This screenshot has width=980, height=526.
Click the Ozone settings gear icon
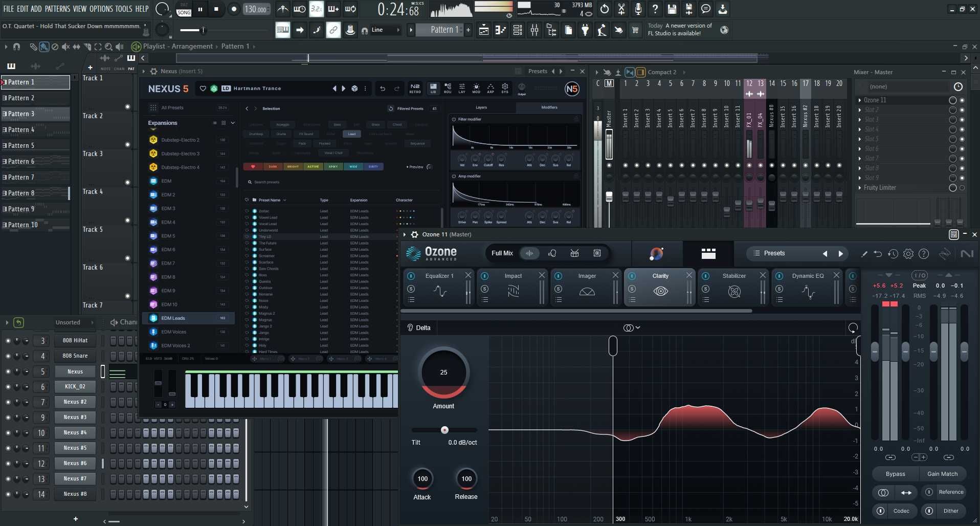coord(908,253)
